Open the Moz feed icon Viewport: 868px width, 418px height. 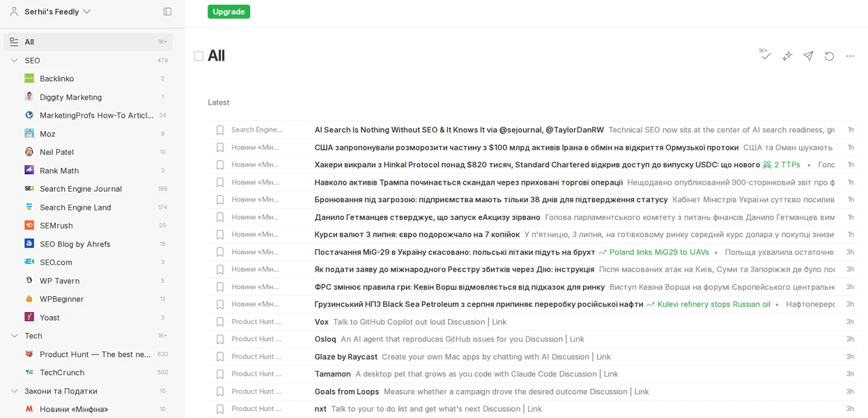pos(29,134)
